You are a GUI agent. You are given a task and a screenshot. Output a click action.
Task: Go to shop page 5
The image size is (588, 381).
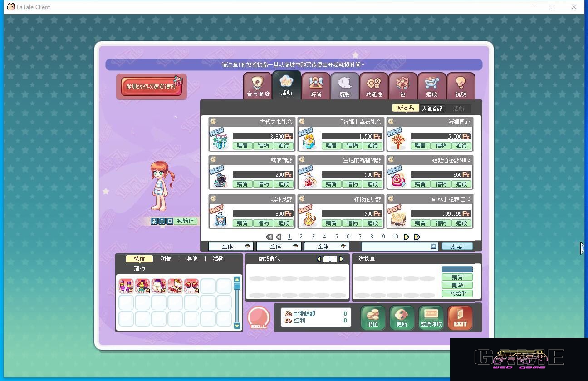pyautogui.click(x=336, y=237)
